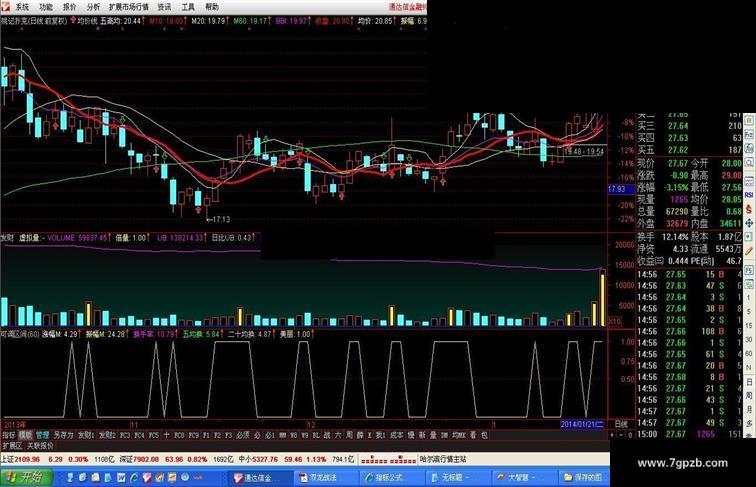Select the 月 monthly period button
This screenshot has height=487, width=756.
pyautogui.click(x=749, y=409)
